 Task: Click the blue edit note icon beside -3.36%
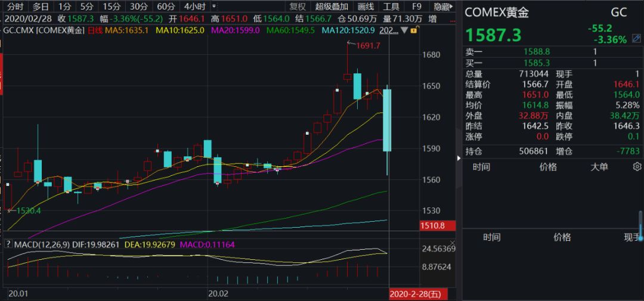pos(636,39)
